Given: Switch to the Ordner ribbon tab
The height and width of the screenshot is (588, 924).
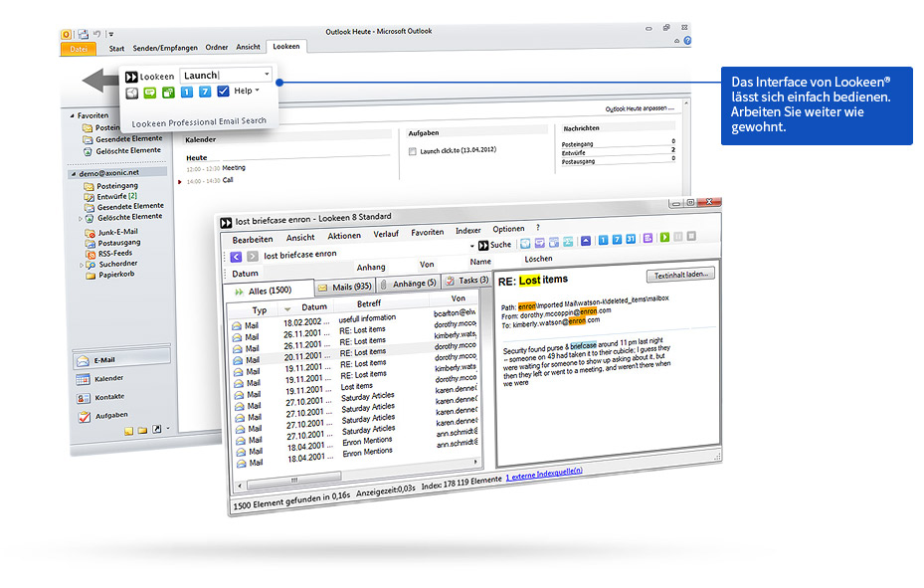Looking at the screenshot, I should [x=216, y=47].
